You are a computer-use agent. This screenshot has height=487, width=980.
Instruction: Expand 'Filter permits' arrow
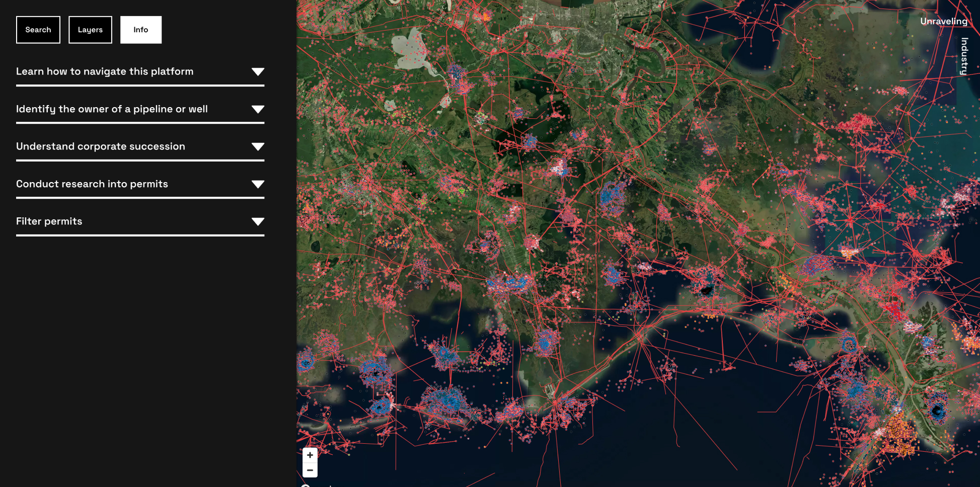[x=258, y=221]
